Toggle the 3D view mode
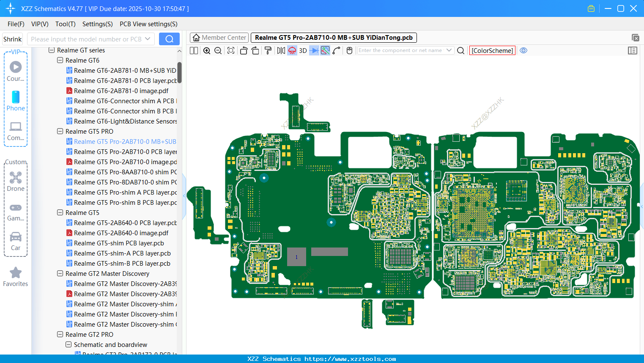Image resolution: width=644 pixels, height=363 pixels. click(x=303, y=51)
